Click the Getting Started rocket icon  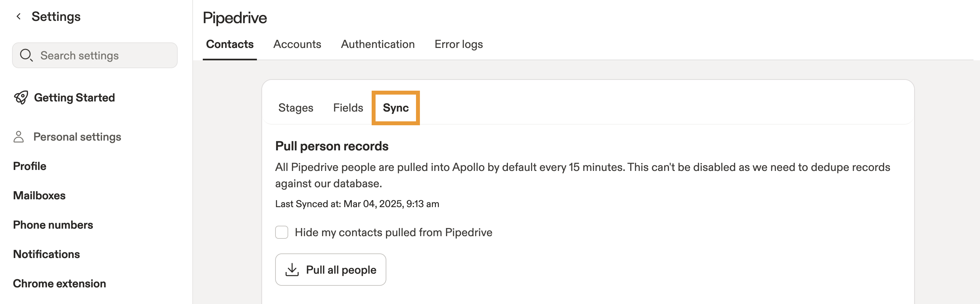(x=21, y=98)
